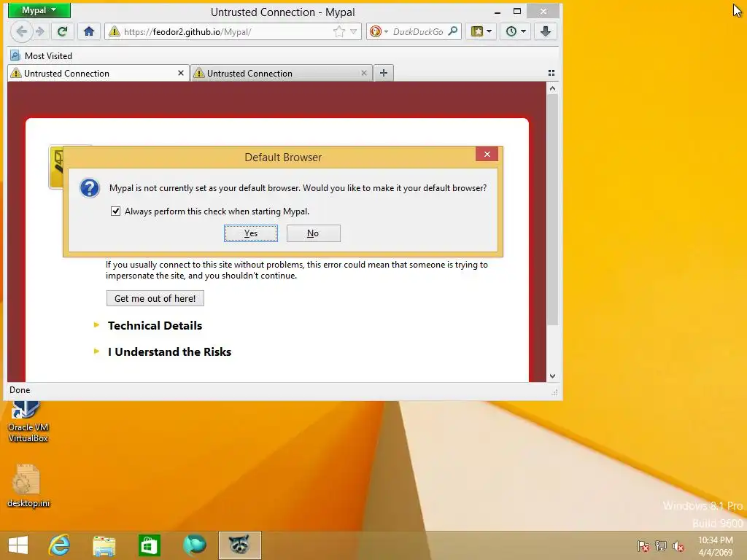The height and width of the screenshot is (560, 747).
Task: Click the page scrollbar up arrow
Action: pos(552,88)
